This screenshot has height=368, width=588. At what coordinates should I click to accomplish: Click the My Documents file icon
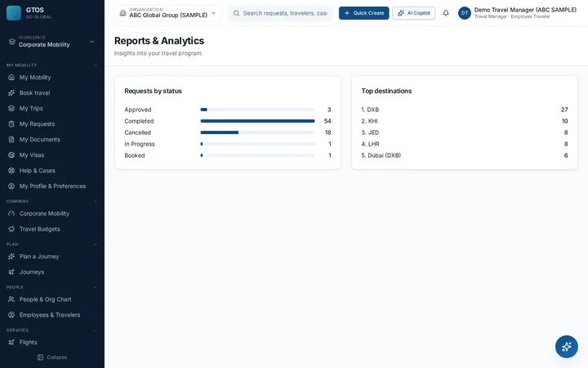[11, 139]
